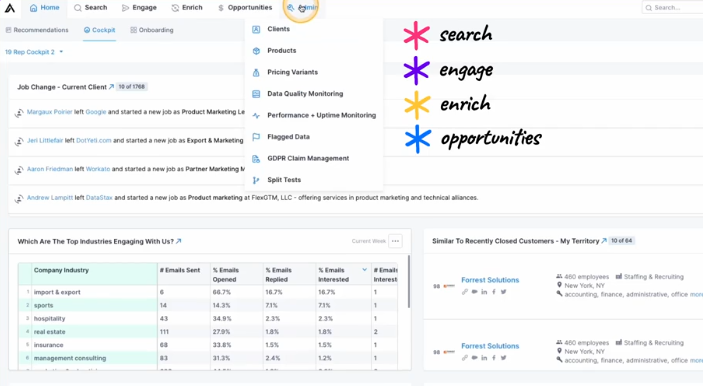Click the Apollo logo icon

pos(10,8)
